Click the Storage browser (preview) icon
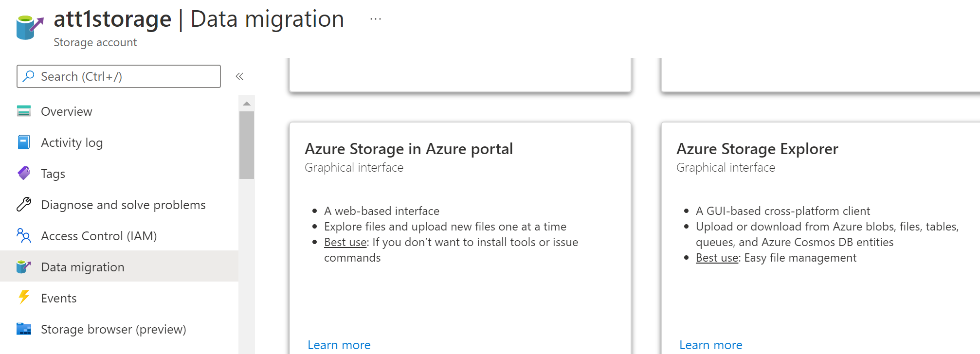Viewport: 980px width, 354px height. click(x=24, y=329)
